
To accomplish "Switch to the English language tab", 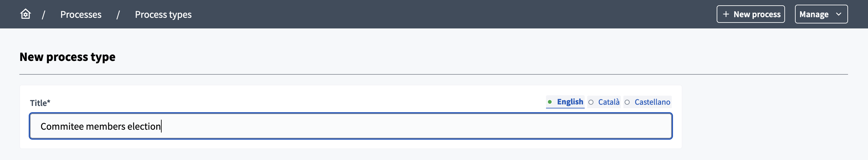I will [x=570, y=102].
